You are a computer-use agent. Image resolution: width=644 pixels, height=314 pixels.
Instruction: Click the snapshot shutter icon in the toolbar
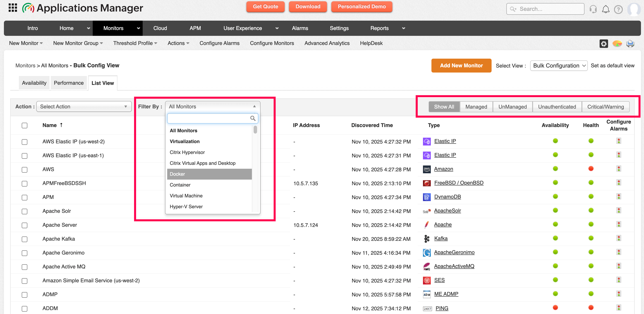(x=604, y=43)
